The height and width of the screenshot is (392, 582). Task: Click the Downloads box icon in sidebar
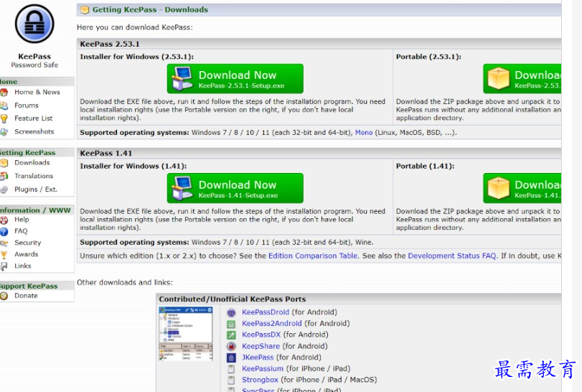pos(4,162)
